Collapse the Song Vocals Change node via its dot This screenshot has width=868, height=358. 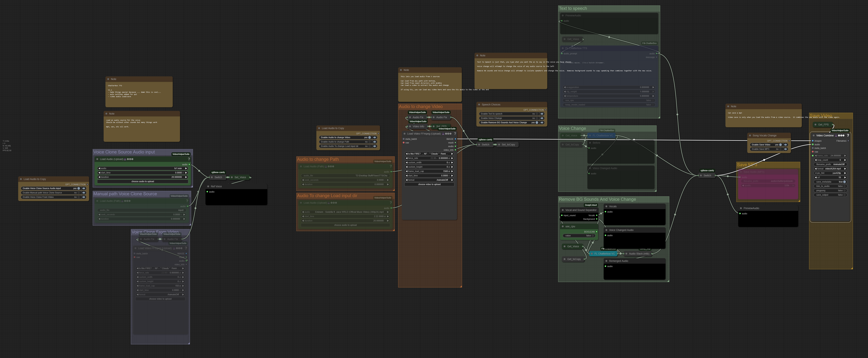[x=750, y=135]
